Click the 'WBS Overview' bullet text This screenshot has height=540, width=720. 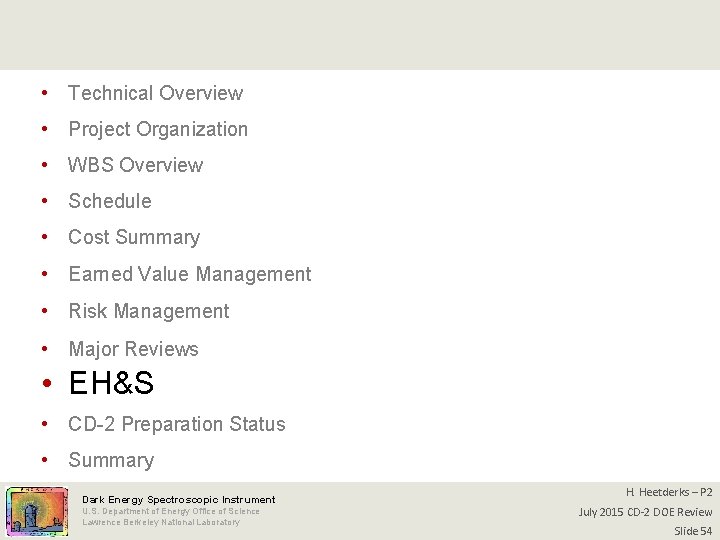[x=135, y=165]
